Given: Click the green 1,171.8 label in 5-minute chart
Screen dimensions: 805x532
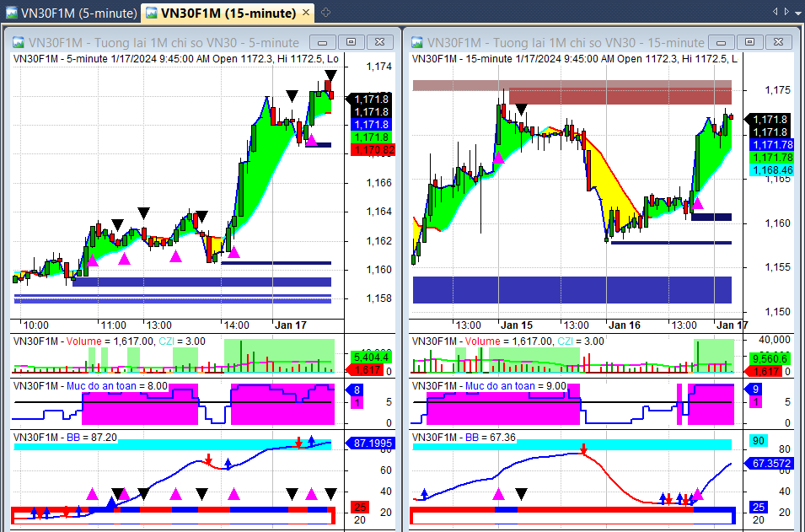Looking at the screenshot, I should 371,137.
